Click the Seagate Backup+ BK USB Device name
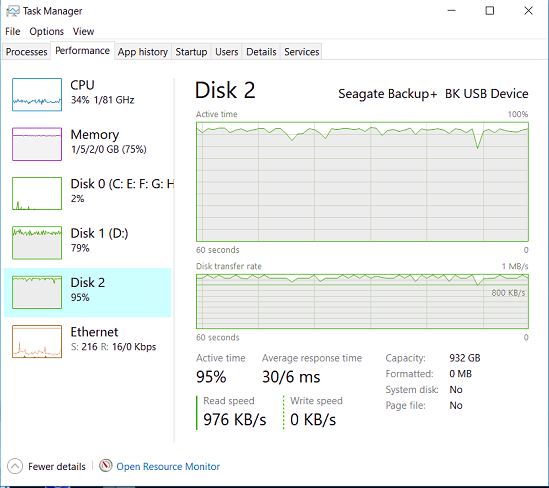 (433, 94)
